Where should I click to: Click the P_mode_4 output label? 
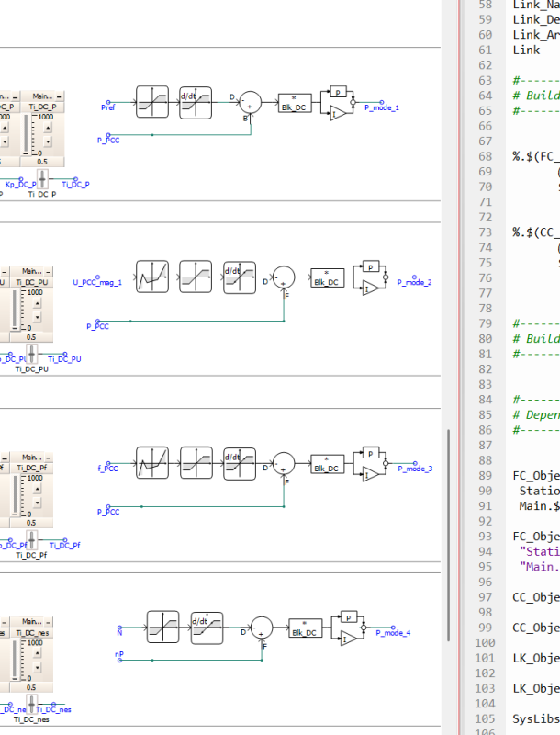pyautogui.click(x=393, y=633)
